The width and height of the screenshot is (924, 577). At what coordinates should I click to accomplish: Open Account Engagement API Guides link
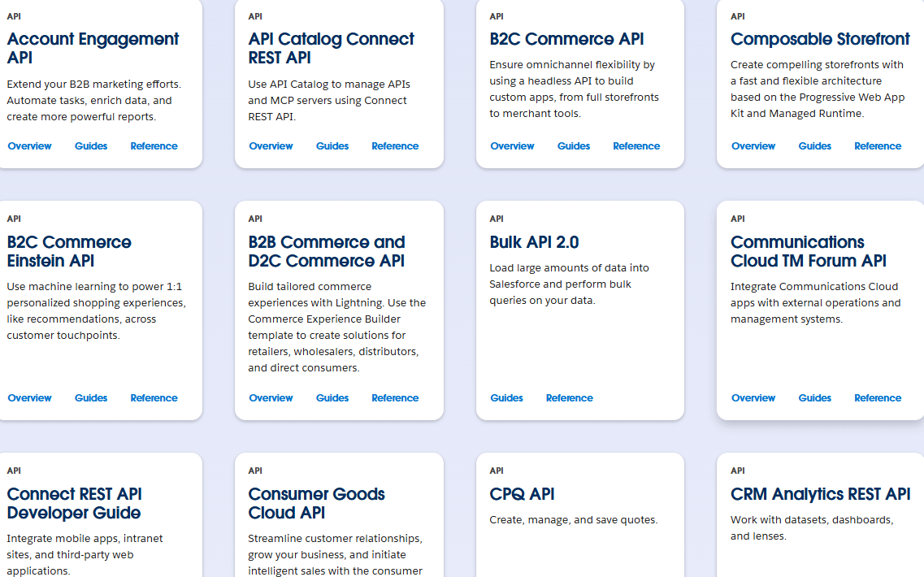tap(91, 146)
